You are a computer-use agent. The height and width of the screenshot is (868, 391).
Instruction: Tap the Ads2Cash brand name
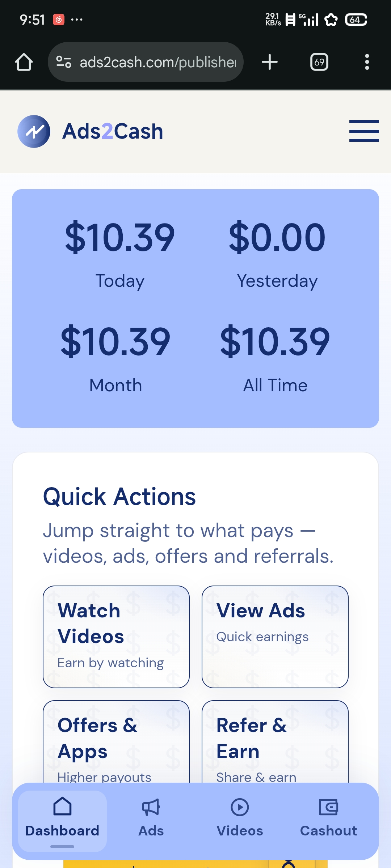click(x=113, y=131)
